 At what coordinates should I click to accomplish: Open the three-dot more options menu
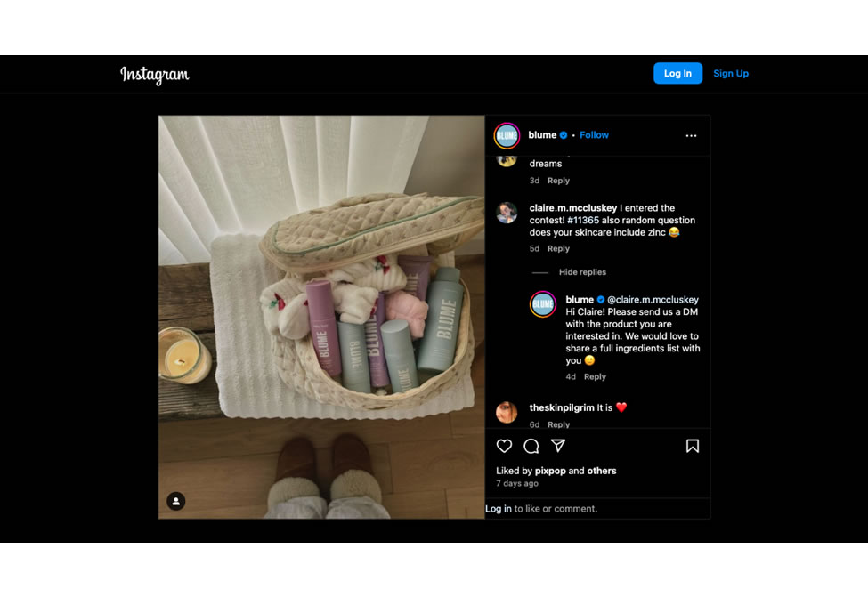pyautogui.click(x=691, y=136)
